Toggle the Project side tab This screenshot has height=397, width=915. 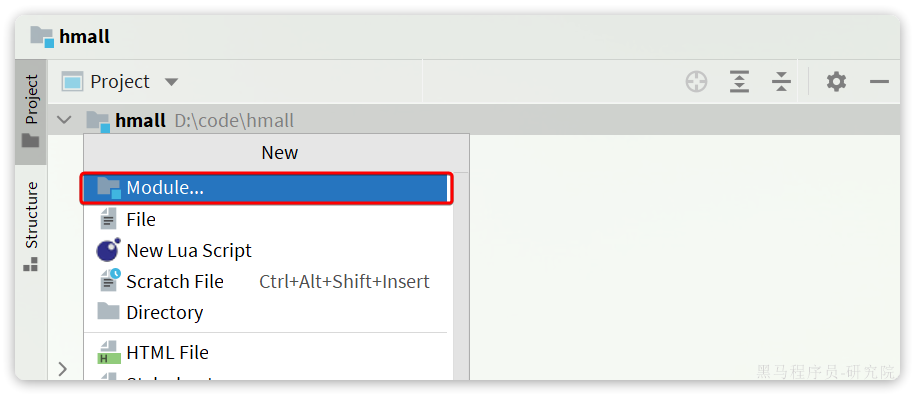[31, 111]
